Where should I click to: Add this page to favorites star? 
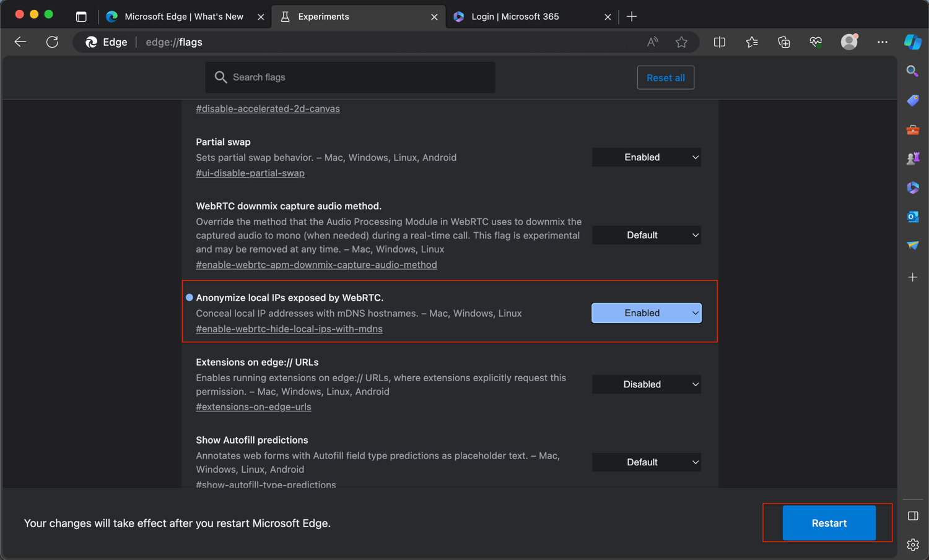[681, 42]
